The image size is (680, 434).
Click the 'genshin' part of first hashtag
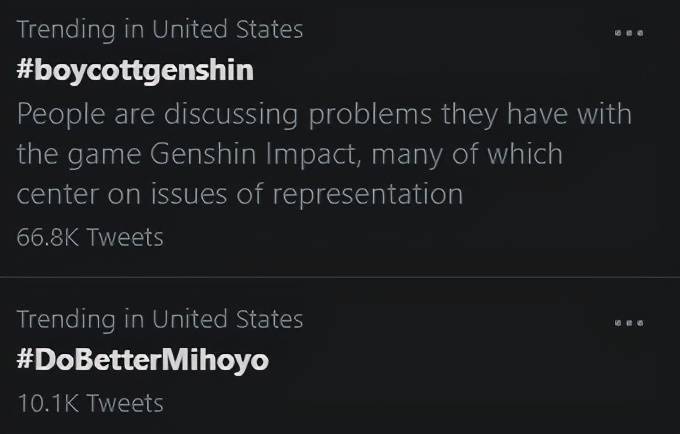198,71
